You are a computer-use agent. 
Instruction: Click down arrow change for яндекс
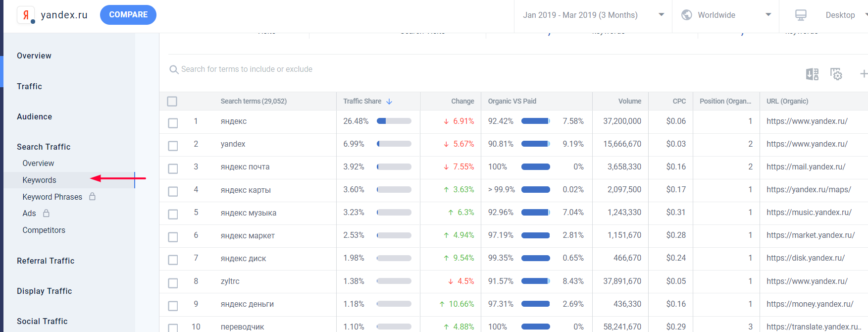click(x=446, y=121)
